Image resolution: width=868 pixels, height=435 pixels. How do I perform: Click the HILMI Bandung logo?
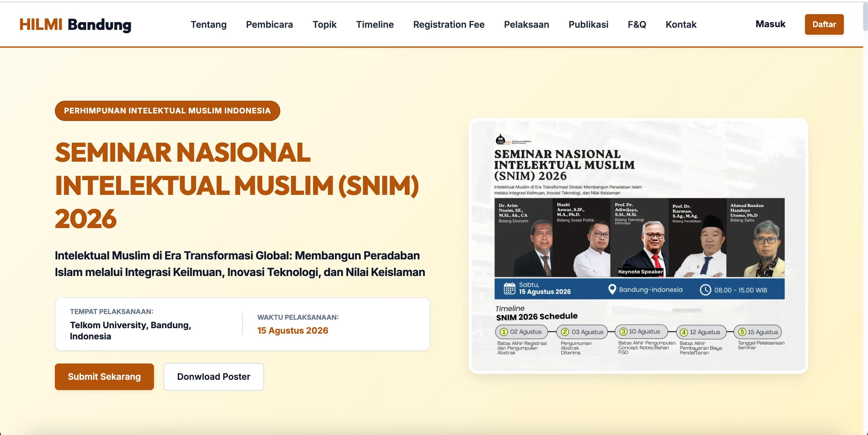75,25
